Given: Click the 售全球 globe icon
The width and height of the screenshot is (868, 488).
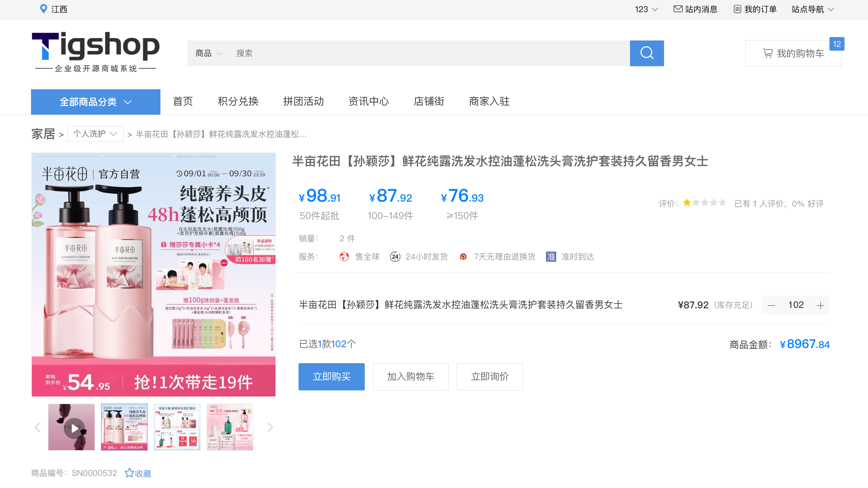Looking at the screenshot, I should [344, 257].
